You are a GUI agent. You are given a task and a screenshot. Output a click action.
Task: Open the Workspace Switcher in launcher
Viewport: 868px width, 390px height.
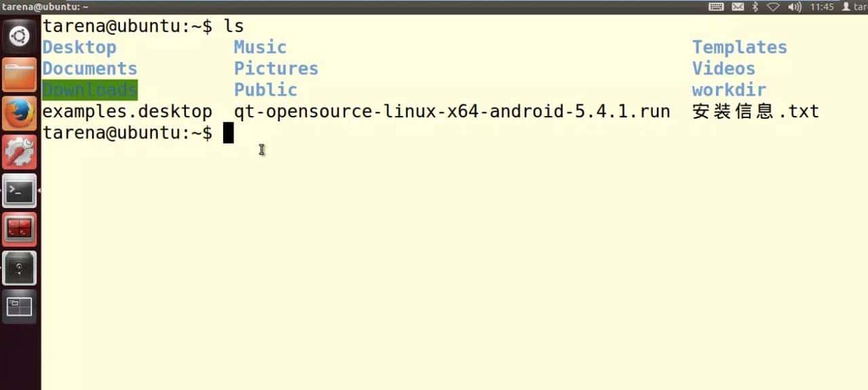coord(20,307)
